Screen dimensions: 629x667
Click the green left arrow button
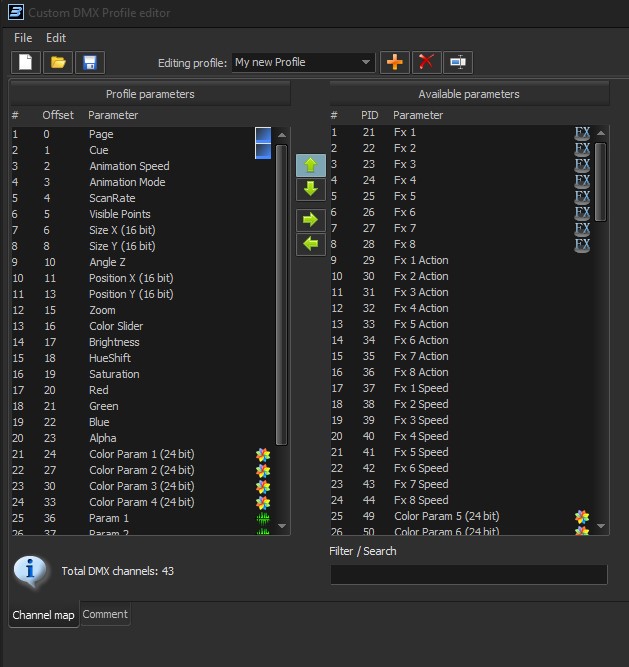pos(310,242)
